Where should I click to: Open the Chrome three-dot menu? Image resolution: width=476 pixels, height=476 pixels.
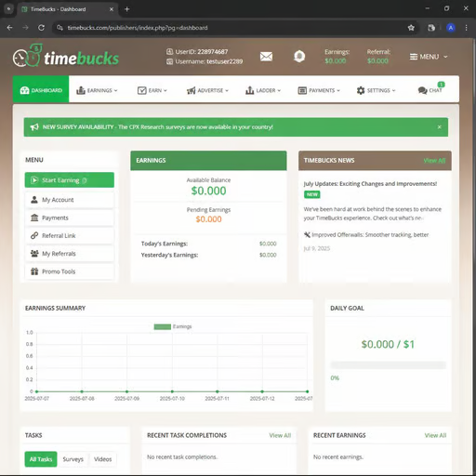point(466,28)
